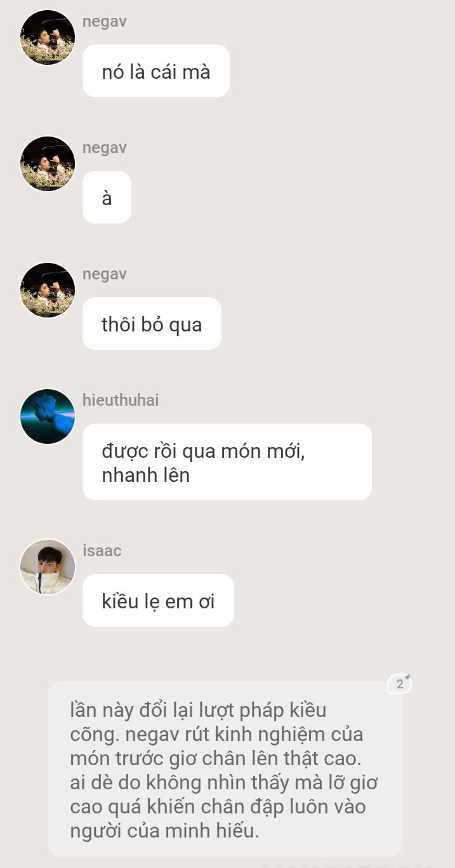The width and height of the screenshot is (455, 868).
Task: Click the small pencil icon on narration badge
Action: [x=408, y=678]
